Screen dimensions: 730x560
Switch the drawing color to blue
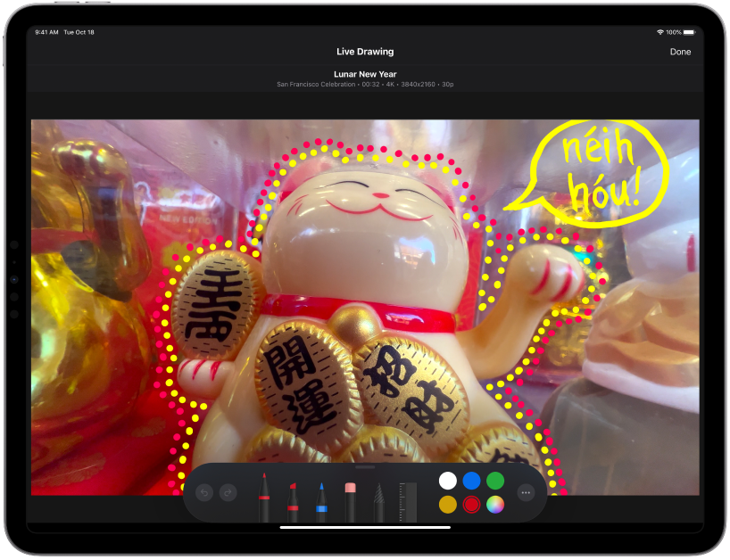(x=474, y=481)
